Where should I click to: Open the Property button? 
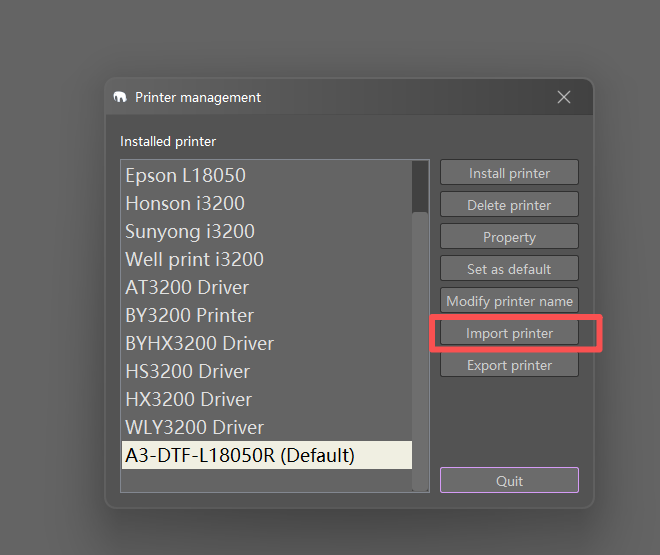click(x=509, y=236)
